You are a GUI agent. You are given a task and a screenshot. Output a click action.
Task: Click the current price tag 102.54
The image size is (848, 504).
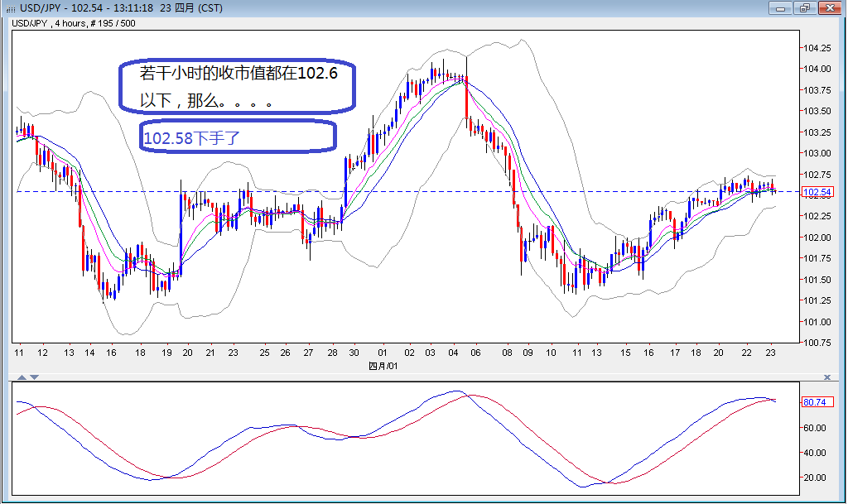click(x=817, y=192)
